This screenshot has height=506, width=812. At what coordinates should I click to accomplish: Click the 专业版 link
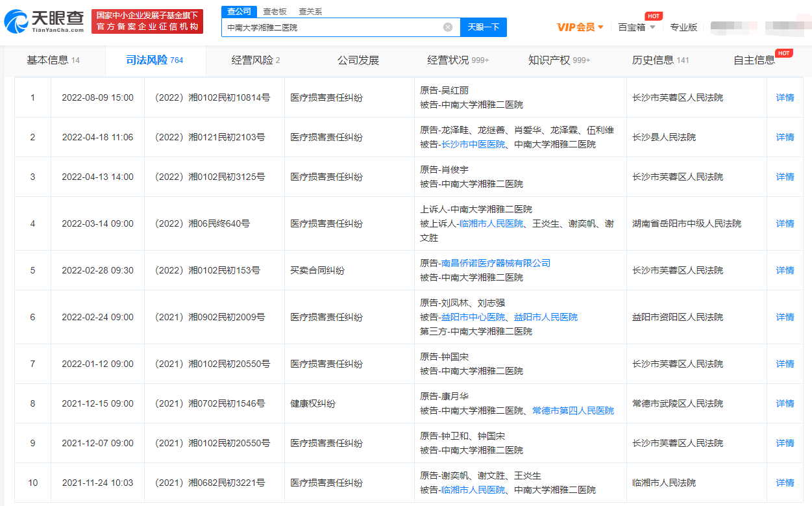click(x=683, y=27)
